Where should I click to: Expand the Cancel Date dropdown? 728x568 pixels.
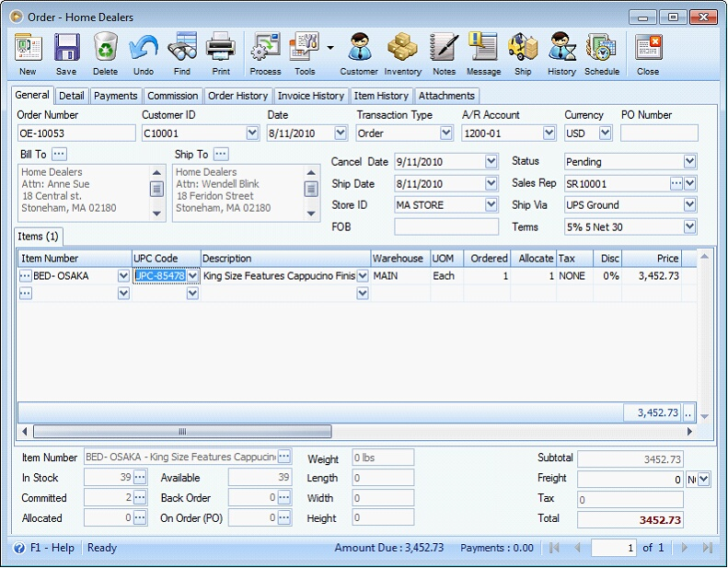pyautogui.click(x=491, y=162)
